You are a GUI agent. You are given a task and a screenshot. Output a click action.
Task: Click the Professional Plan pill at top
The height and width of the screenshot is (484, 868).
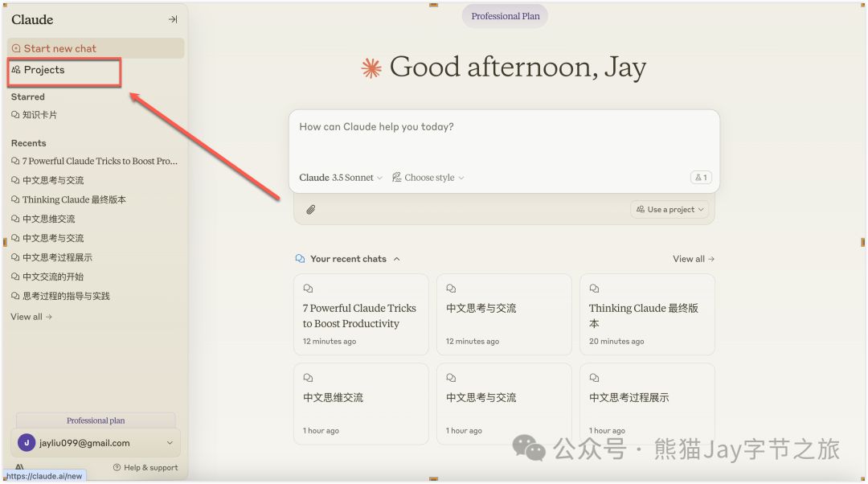click(505, 16)
